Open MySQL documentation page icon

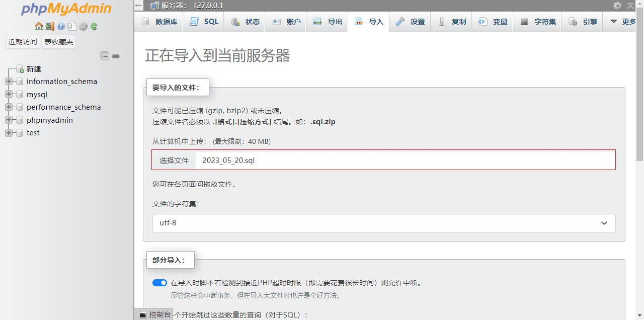72,26
